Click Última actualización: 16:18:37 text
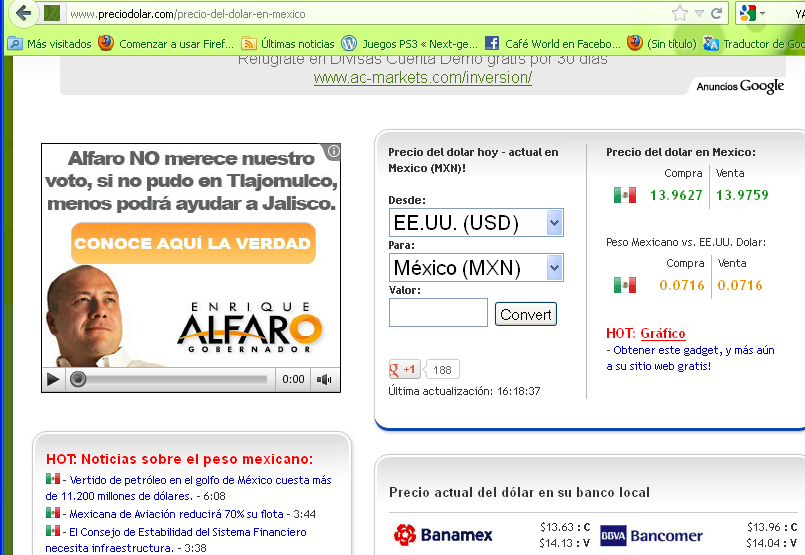805x555 pixels. click(464, 391)
